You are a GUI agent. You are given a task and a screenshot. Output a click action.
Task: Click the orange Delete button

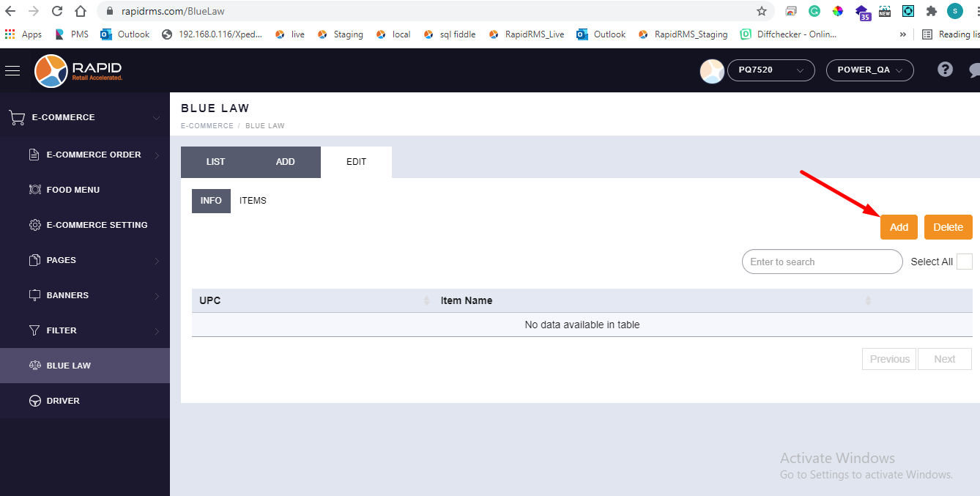click(x=948, y=227)
